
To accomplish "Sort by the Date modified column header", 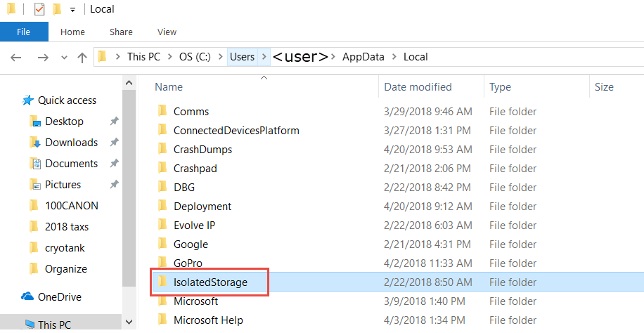I will [x=418, y=87].
